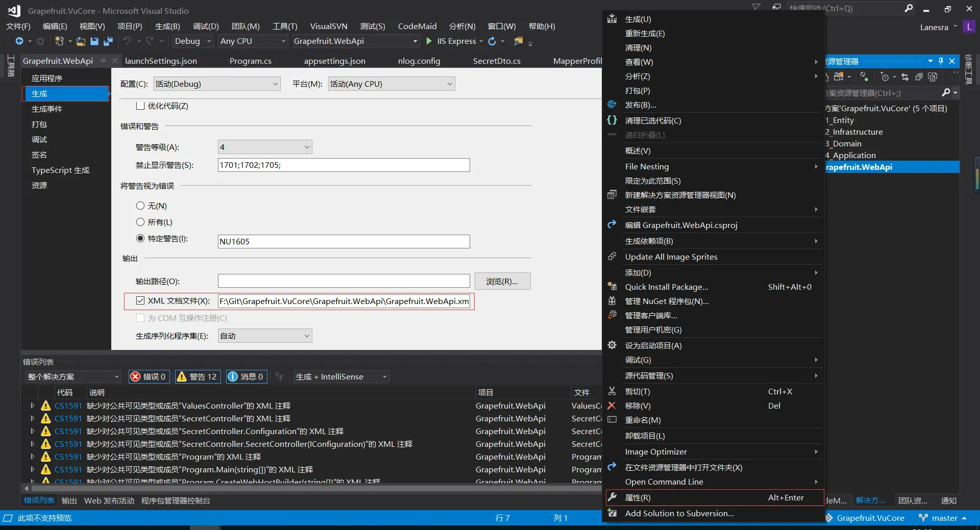Click the 浏览(R) button

502,281
